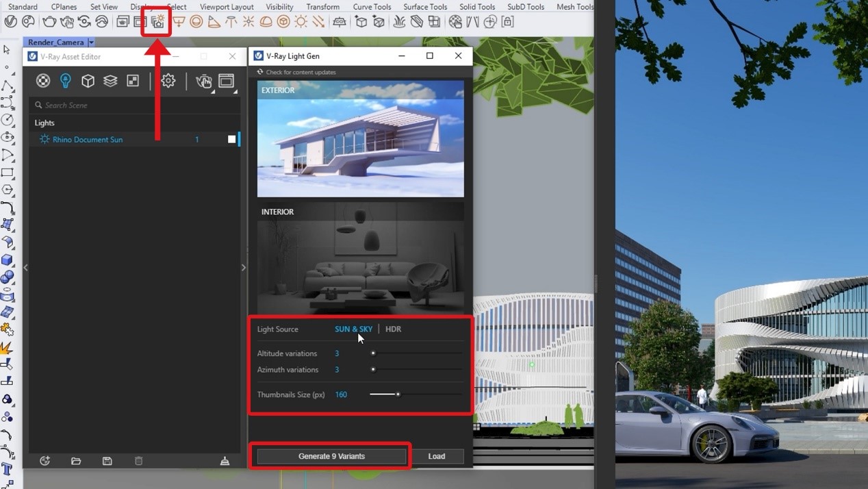868x489 pixels.
Task: Open the Surface Tools toolbar tab
Action: (x=424, y=7)
